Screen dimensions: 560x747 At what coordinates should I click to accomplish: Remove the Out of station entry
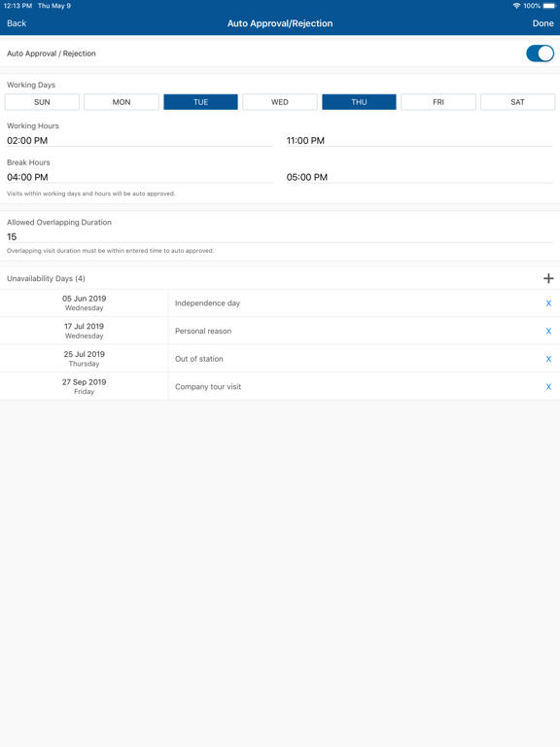click(548, 359)
